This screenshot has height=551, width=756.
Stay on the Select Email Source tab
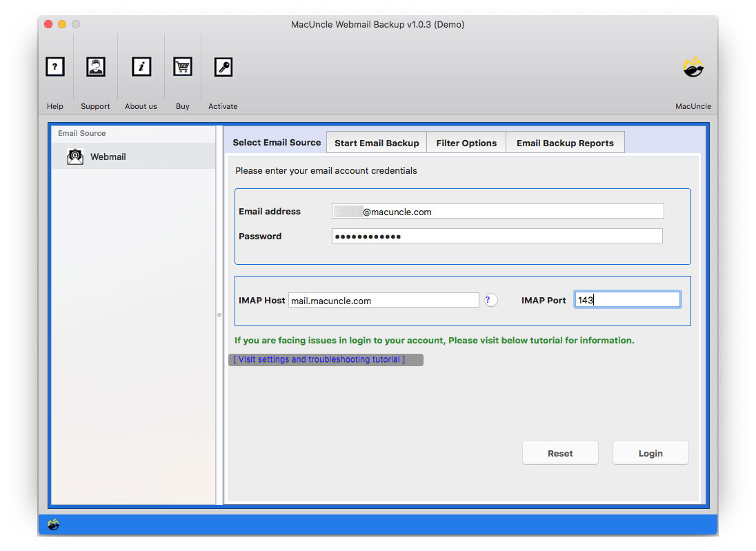276,142
